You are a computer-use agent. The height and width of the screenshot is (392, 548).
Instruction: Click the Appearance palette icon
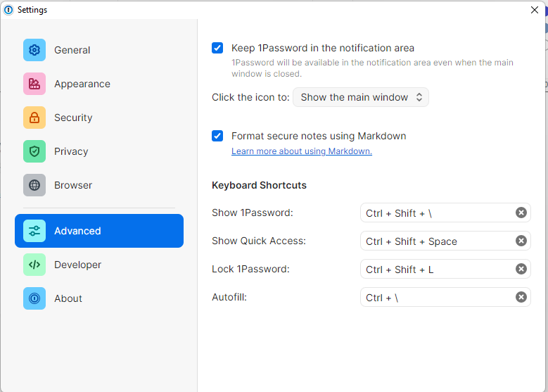34,84
